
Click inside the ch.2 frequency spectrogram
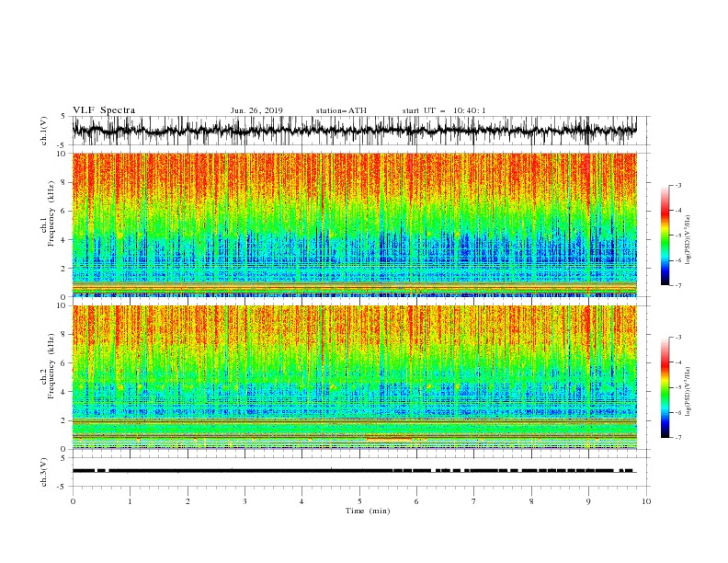click(x=355, y=377)
